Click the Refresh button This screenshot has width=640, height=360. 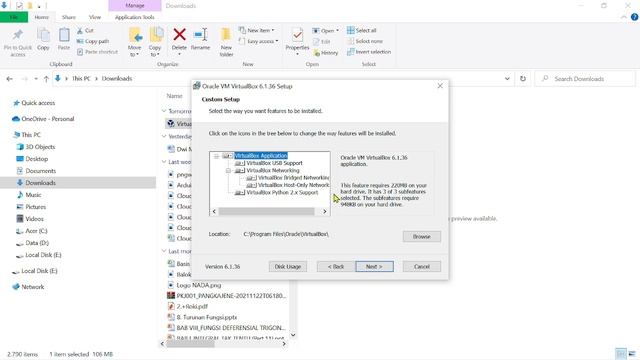[x=523, y=79]
